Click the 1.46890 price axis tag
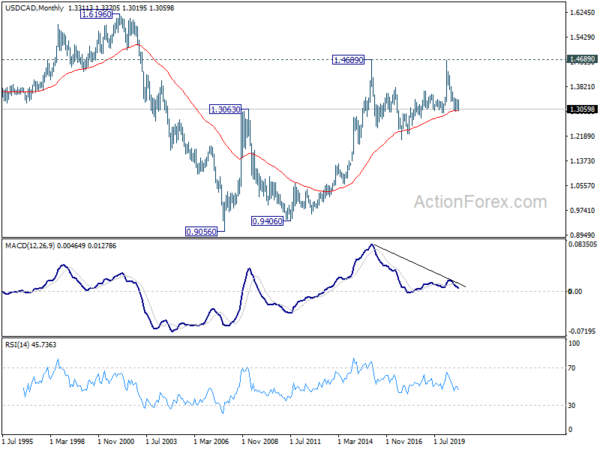The height and width of the screenshot is (450, 600). (582, 59)
